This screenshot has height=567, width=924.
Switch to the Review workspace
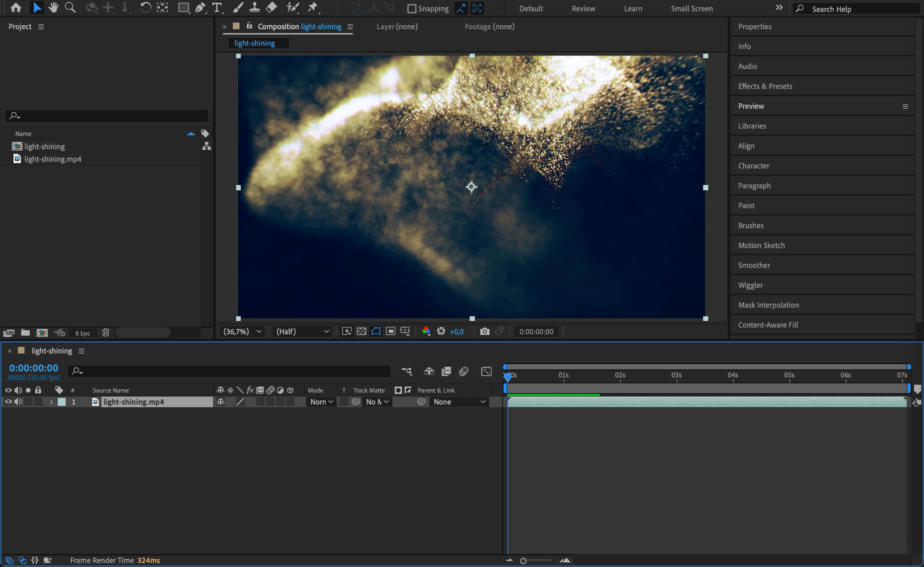583,9
